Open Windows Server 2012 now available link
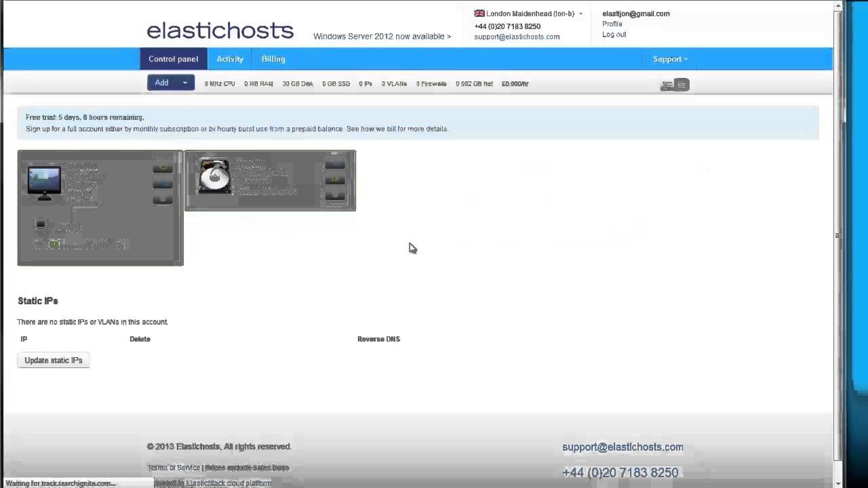868x488 pixels. pos(382,37)
